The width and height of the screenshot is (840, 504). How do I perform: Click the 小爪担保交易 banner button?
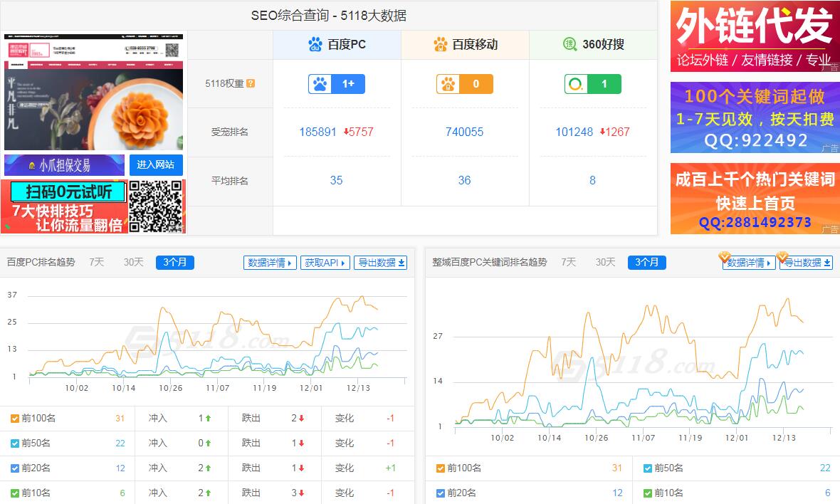(64, 165)
